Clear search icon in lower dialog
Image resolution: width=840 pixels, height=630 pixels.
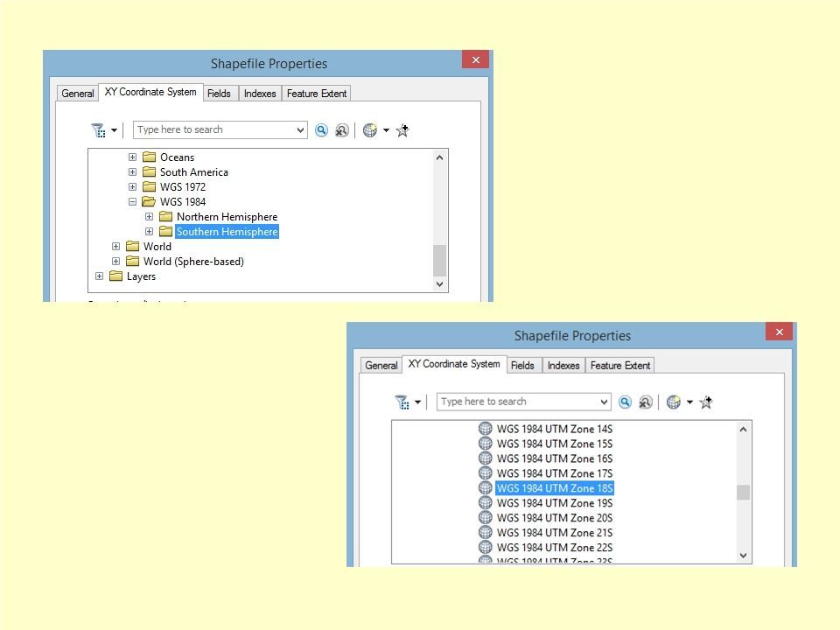[646, 402]
